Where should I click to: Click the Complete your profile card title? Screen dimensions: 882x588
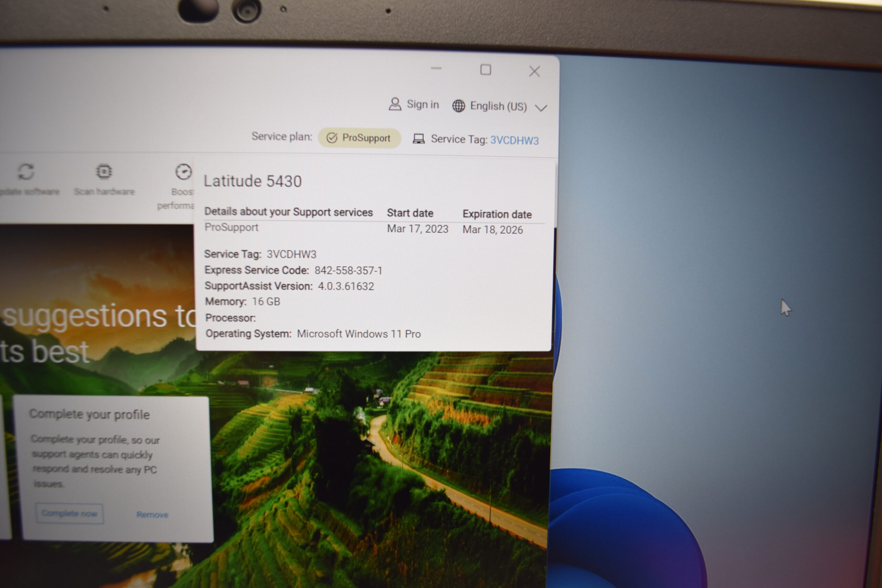(89, 414)
